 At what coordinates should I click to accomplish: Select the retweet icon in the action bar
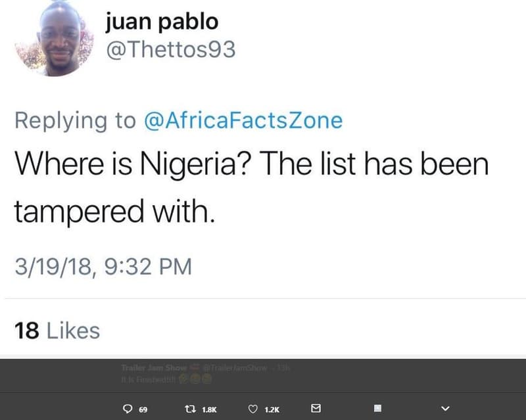(190, 409)
